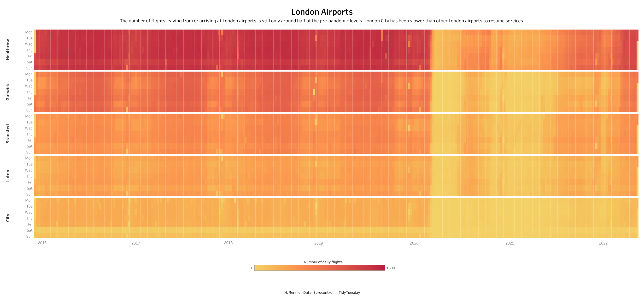Click the London Airports chart title

(x=322, y=12)
